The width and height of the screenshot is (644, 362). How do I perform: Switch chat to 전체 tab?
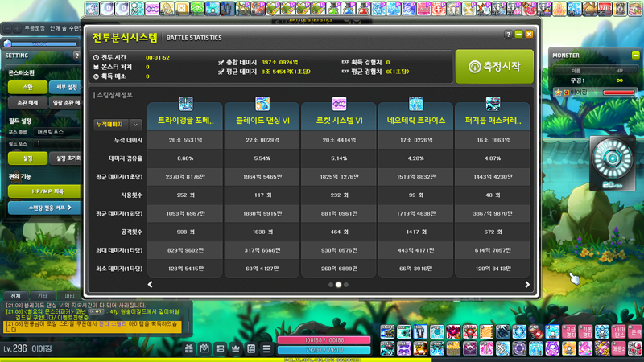15,296
